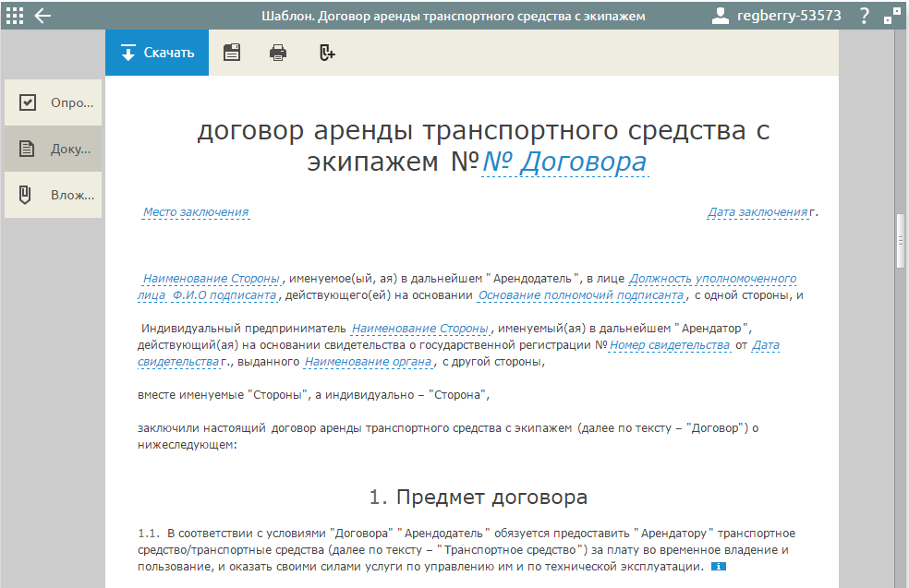909x588 pixels.
Task: Edit the Дата заключения field
Action: click(x=757, y=212)
